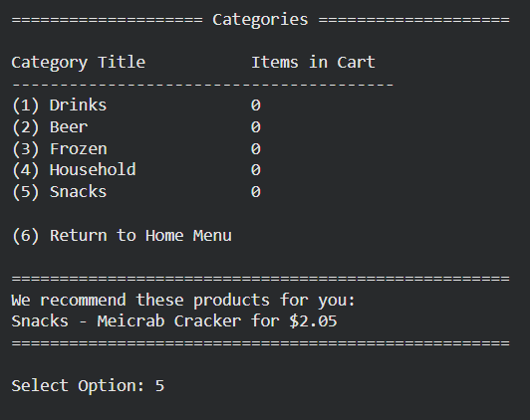The width and height of the screenshot is (530, 420).
Task: Click the (6) option number
Action: click(26, 235)
